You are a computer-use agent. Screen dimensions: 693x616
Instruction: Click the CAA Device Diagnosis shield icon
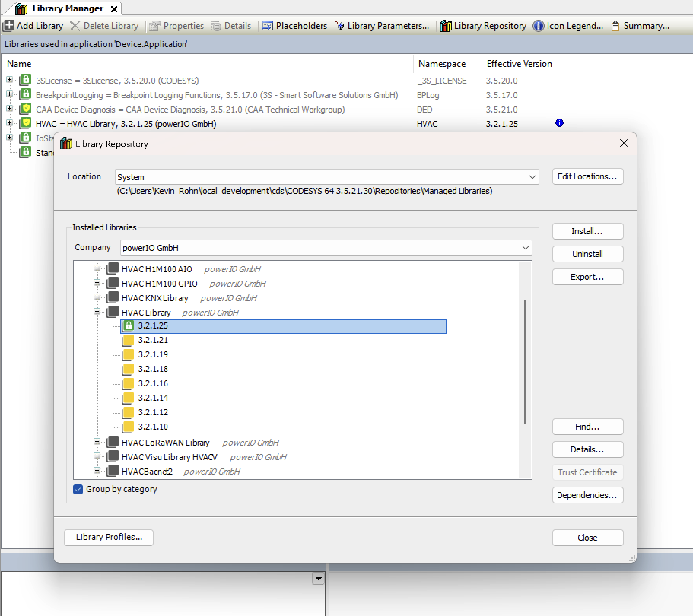pyautogui.click(x=25, y=109)
